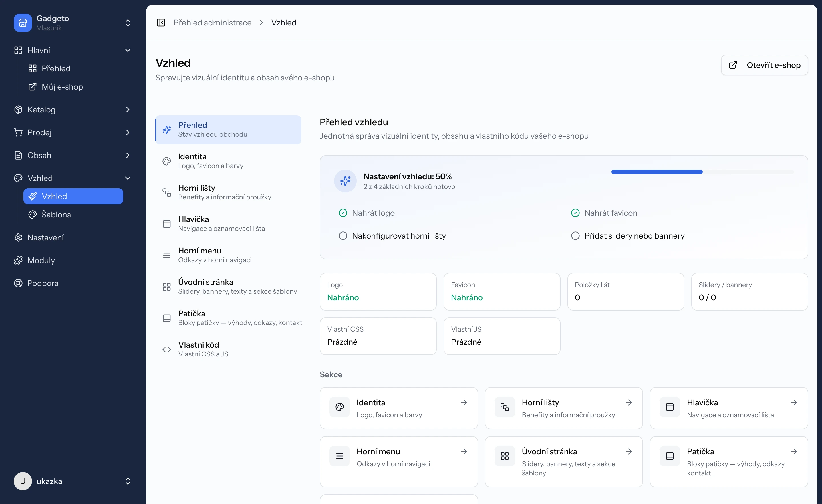Open the ukazka user menu chevrons
Viewport: 822px width, 504px height.
click(128, 481)
